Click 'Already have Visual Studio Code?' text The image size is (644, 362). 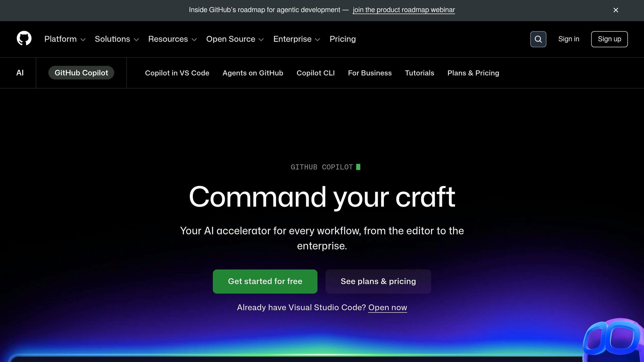pos(301,307)
